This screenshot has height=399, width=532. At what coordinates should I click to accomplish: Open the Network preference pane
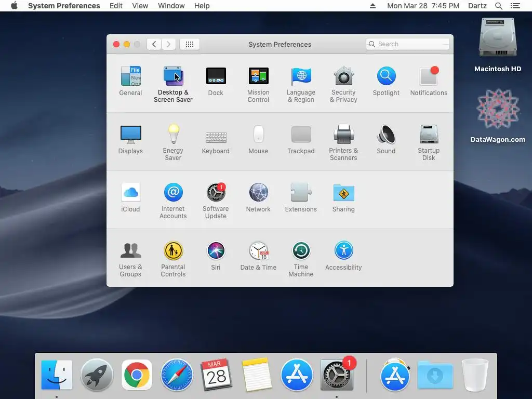[x=258, y=197]
